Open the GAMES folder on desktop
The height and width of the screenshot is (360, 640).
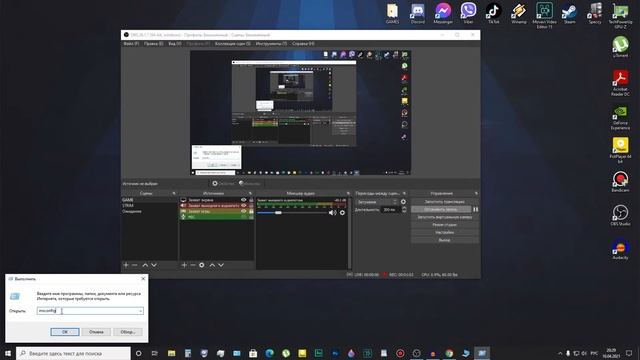coord(392,13)
